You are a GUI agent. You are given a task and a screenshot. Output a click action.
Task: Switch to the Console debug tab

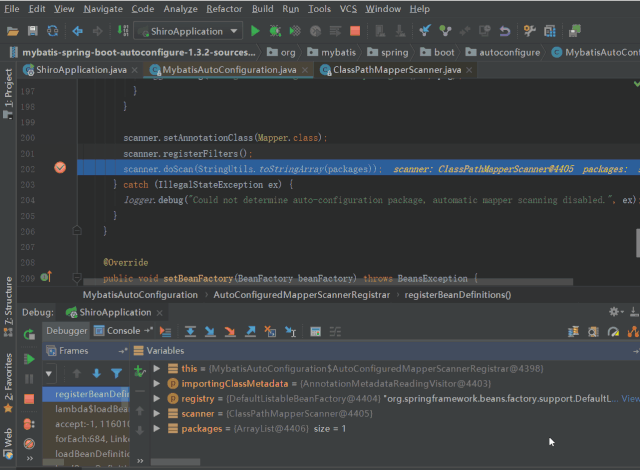(123, 331)
